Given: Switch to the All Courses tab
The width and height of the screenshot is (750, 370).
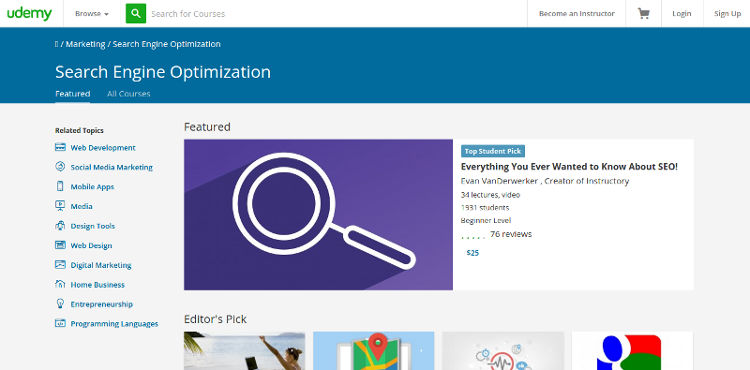Looking at the screenshot, I should pyautogui.click(x=129, y=94).
